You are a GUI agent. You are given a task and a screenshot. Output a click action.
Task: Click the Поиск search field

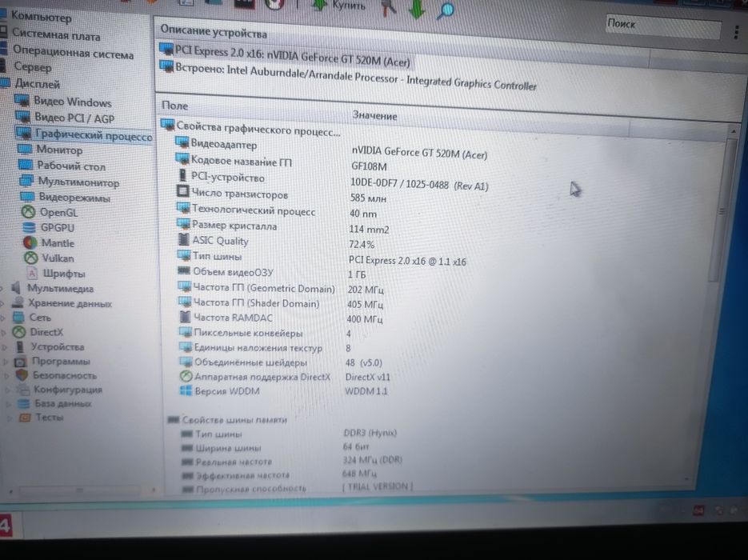coord(663,28)
